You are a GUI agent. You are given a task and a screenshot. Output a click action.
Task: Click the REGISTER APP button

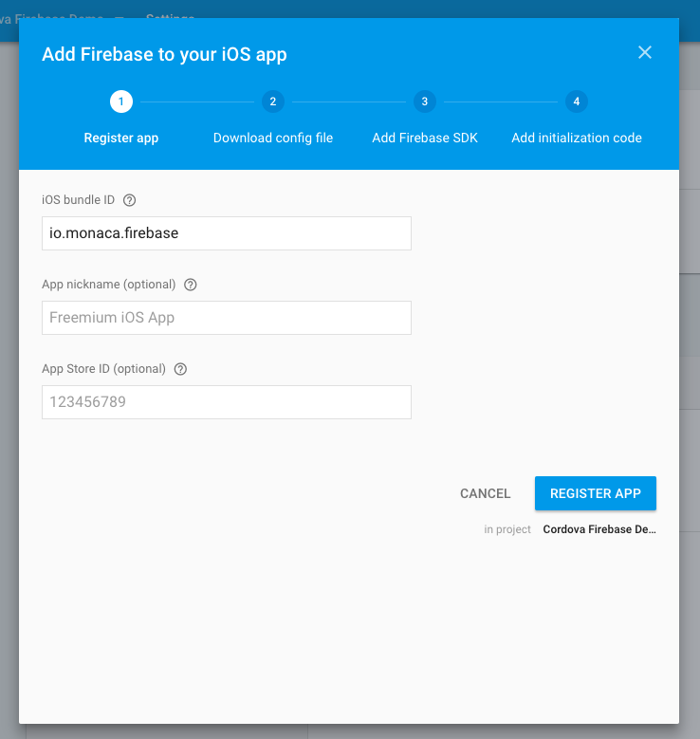point(596,493)
